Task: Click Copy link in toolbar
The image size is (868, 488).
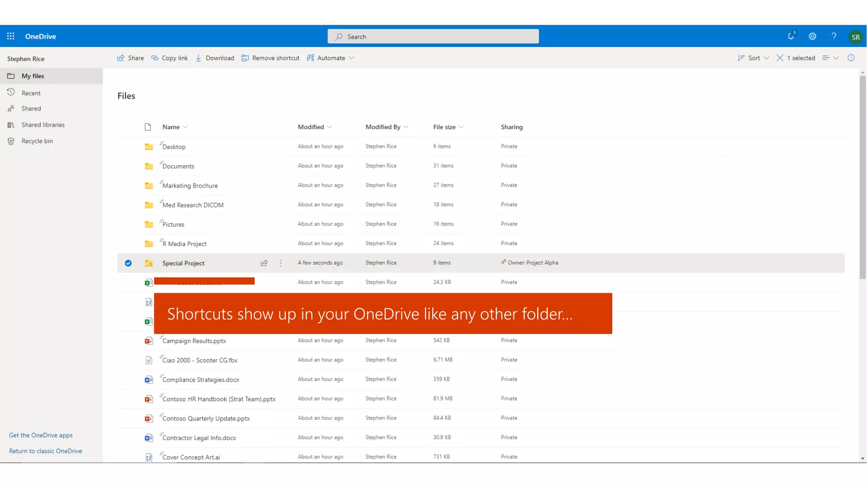Action: 170,58
